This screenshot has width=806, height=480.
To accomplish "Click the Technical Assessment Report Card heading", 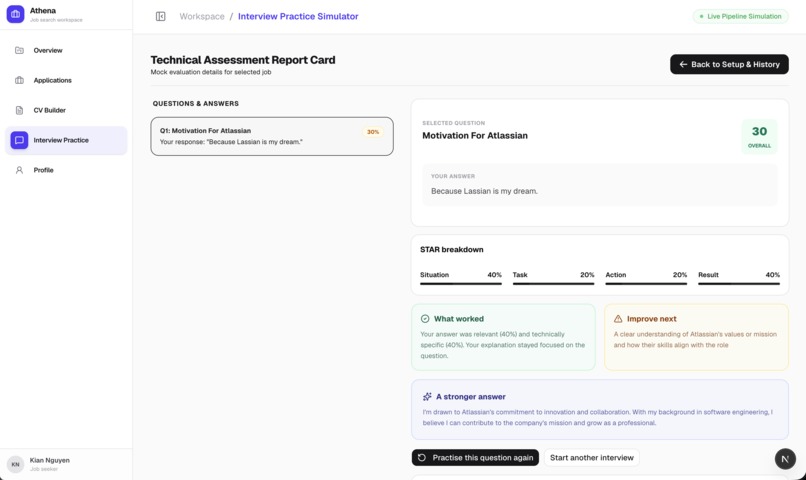I will tap(243, 60).
